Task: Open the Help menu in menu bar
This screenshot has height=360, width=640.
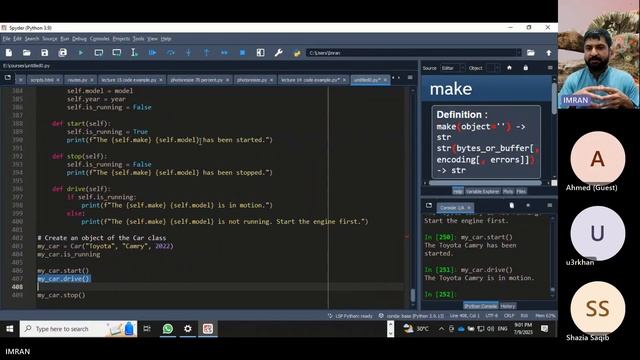Action: pyautogui.click(x=166, y=39)
